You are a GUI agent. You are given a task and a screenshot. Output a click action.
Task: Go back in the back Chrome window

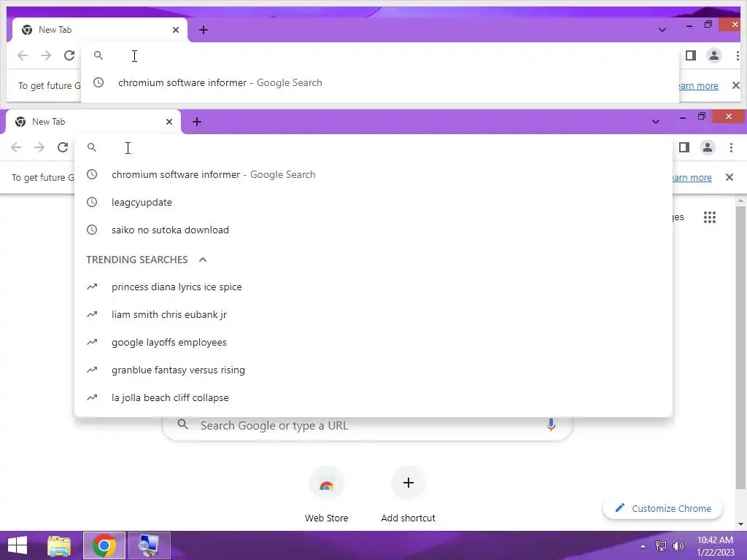tap(23, 55)
